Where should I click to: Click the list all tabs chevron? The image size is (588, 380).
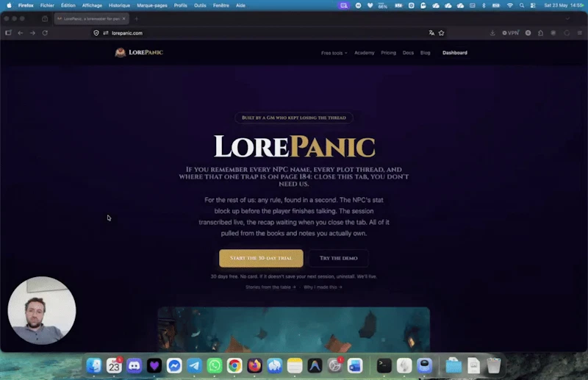tap(567, 19)
